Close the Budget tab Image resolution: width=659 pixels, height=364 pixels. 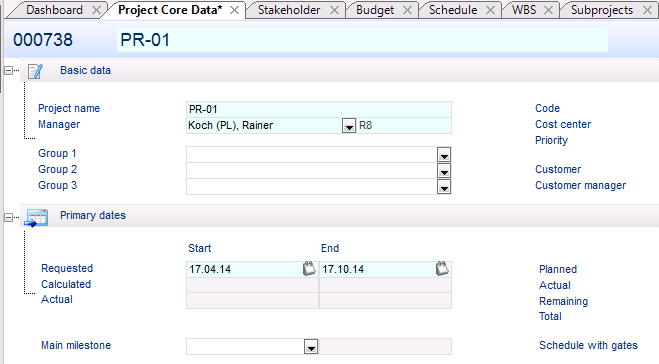click(407, 10)
